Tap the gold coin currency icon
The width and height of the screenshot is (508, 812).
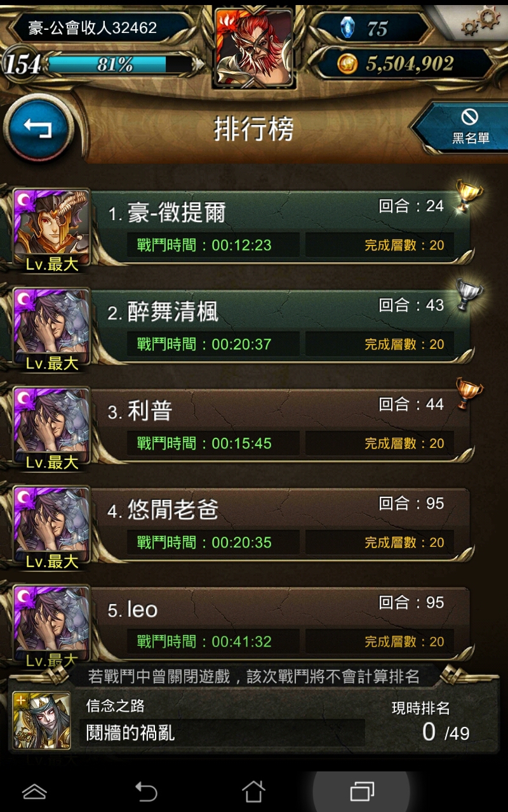(x=347, y=63)
